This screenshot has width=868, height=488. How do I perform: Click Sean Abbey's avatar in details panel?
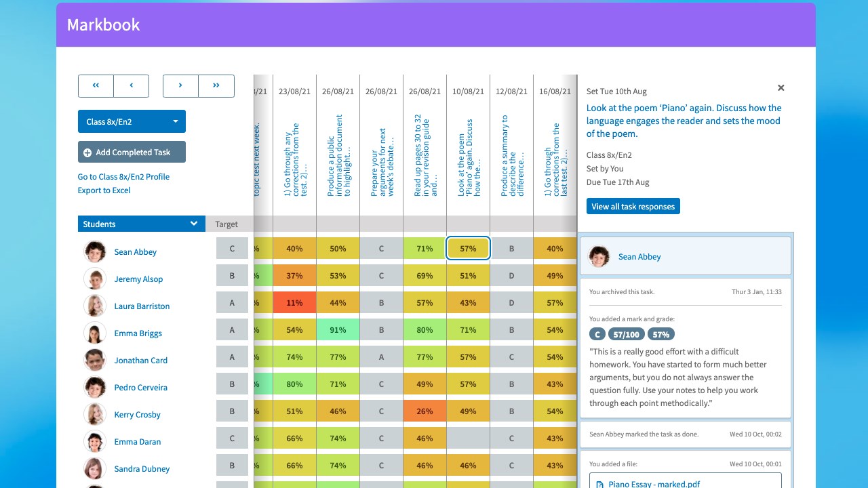(x=599, y=256)
